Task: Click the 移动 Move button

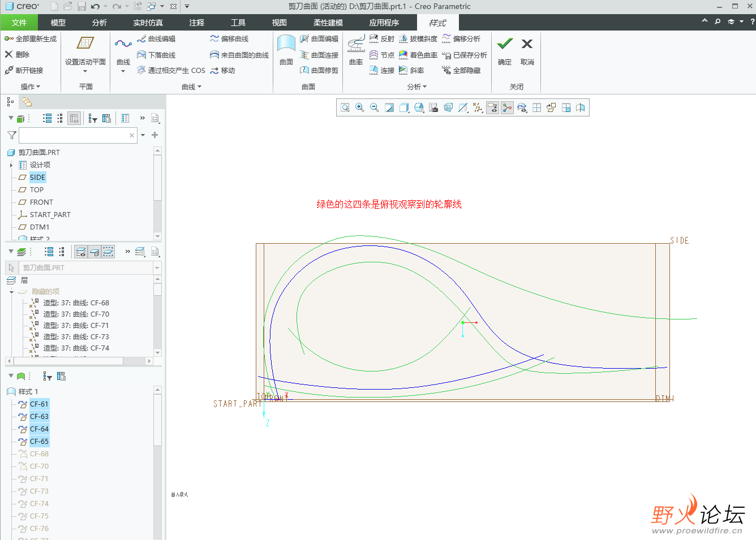Action: point(222,71)
